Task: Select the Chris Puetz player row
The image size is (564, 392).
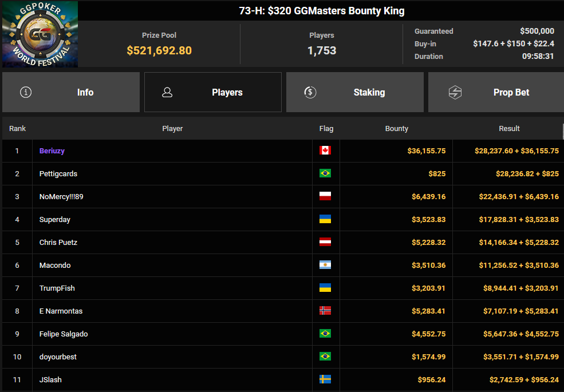Action: click(282, 243)
